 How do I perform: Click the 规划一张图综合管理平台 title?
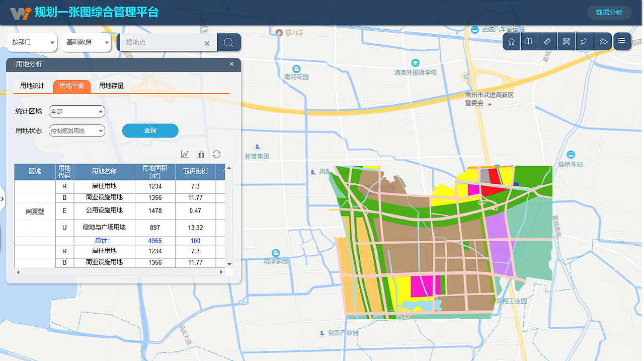coord(97,13)
